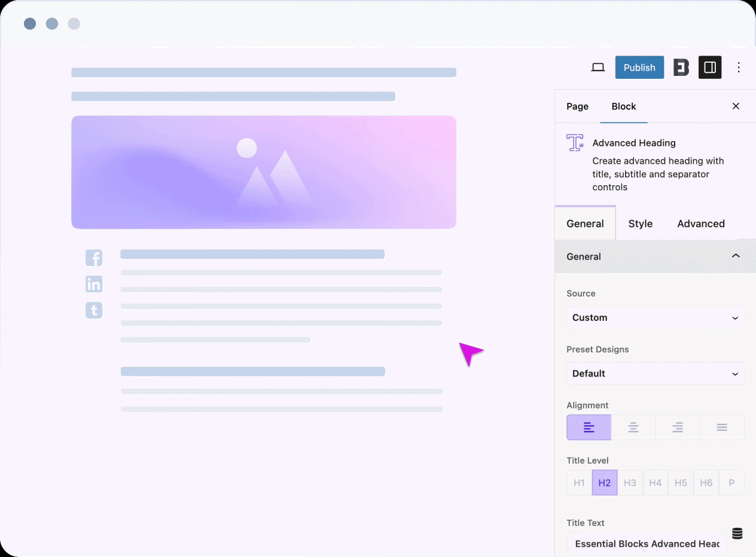Choose H6 title level
This screenshot has height=557, width=756.
(x=706, y=483)
